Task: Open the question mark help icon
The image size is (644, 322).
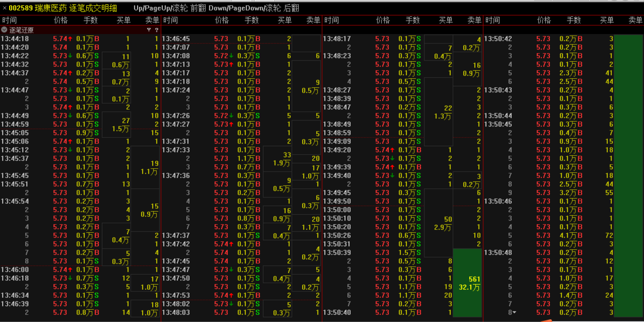Action: 156,30
